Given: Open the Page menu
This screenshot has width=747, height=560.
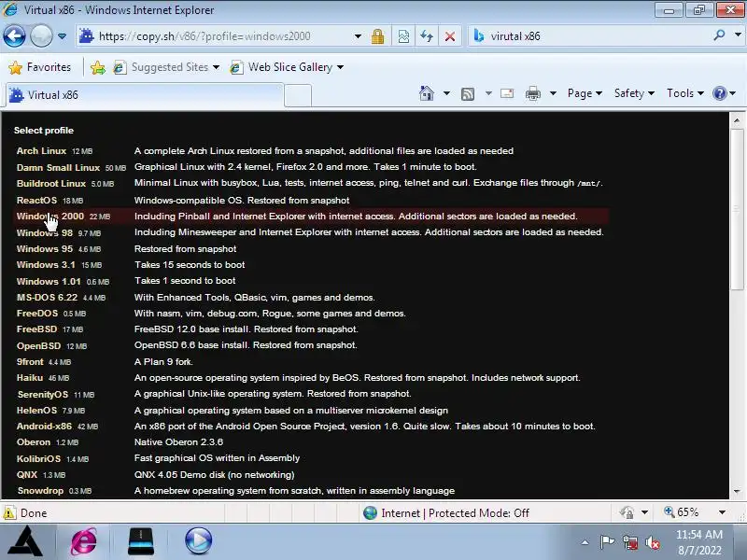Looking at the screenshot, I should tap(585, 93).
